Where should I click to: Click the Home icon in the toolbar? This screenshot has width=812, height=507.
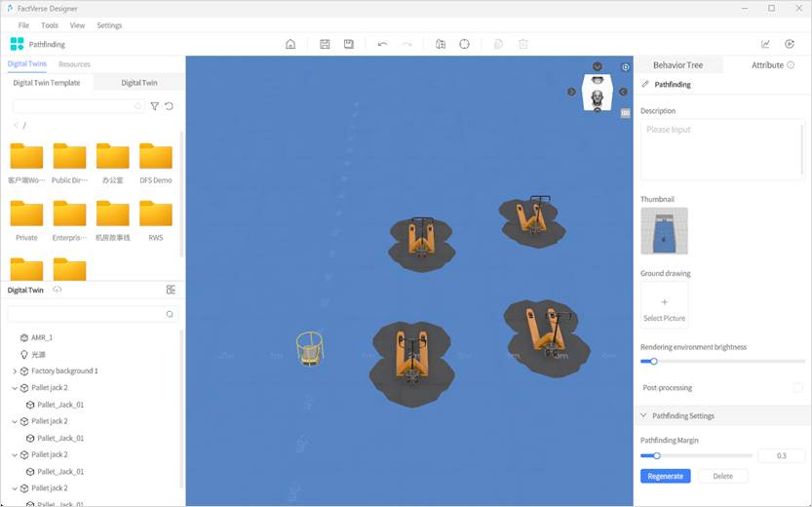290,44
